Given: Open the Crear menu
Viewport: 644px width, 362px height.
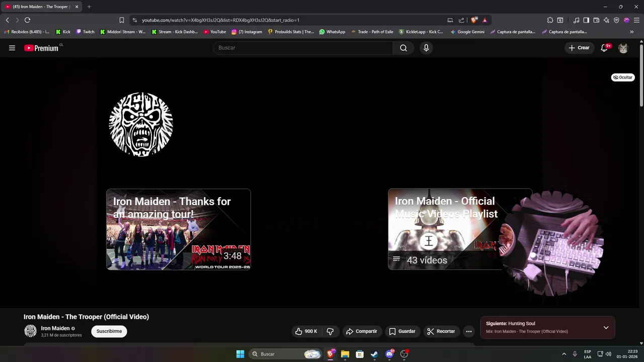Looking at the screenshot, I should [579, 48].
